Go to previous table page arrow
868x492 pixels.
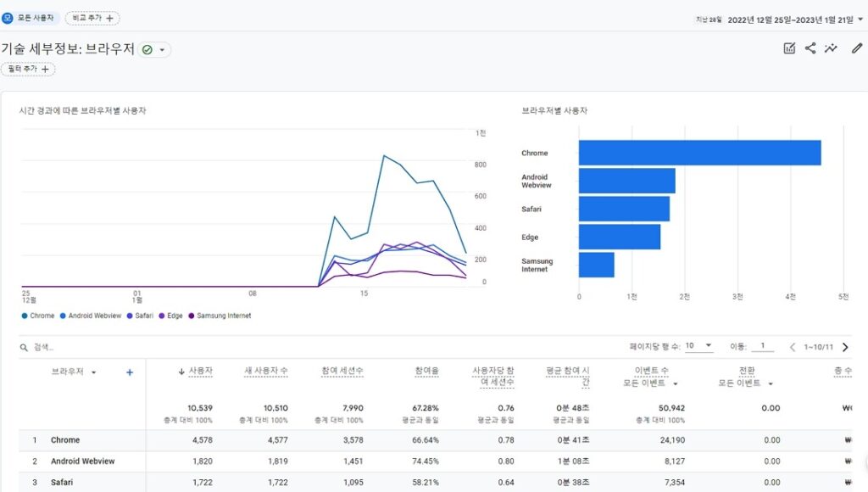[x=793, y=348]
